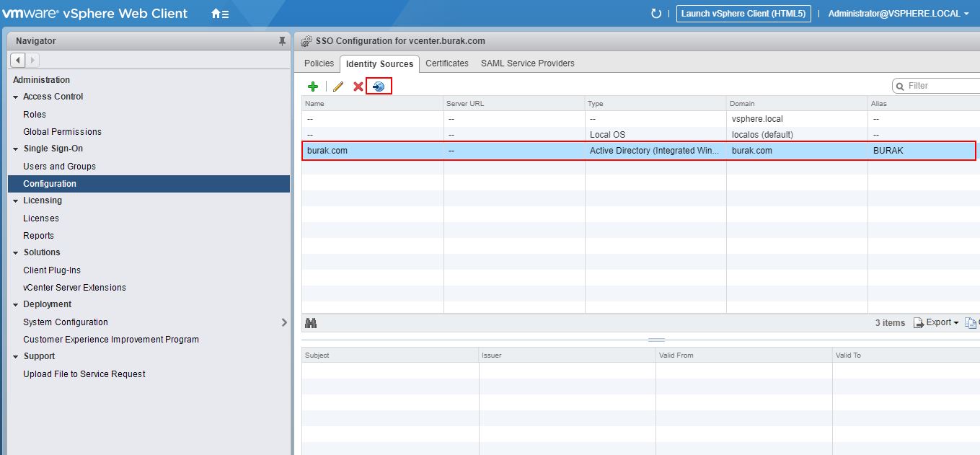Delete the selected identity source

click(x=358, y=87)
